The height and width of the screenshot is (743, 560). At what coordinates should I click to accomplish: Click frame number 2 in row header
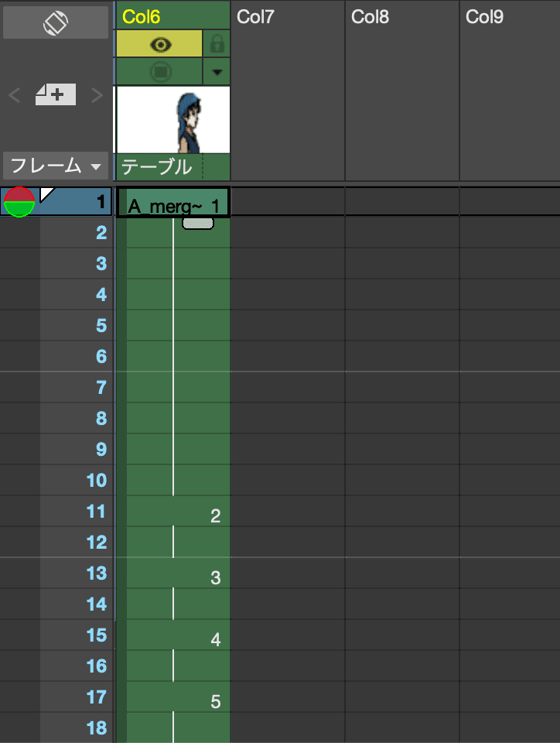click(x=101, y=233)
